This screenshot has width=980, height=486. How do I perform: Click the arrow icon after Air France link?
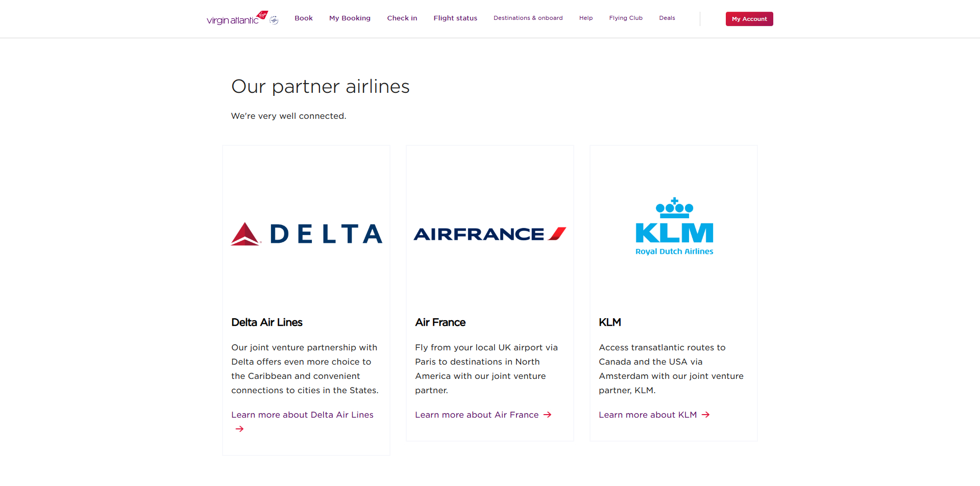click(547, 415)
